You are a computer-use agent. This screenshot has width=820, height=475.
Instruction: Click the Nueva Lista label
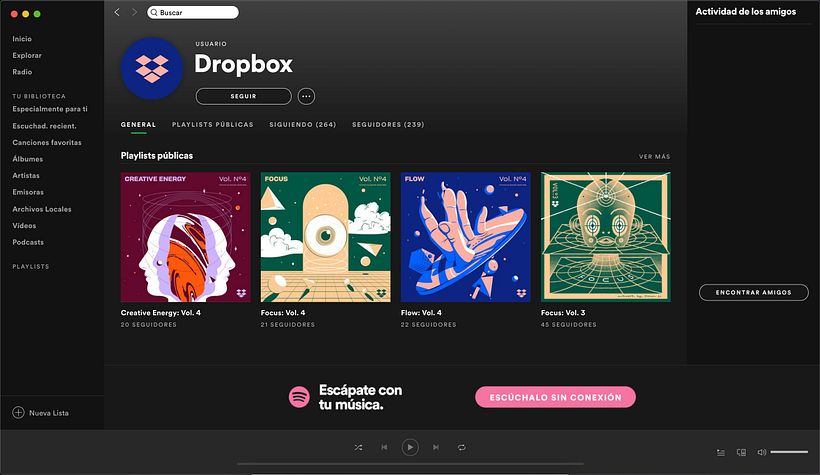[x=49, y=413]
